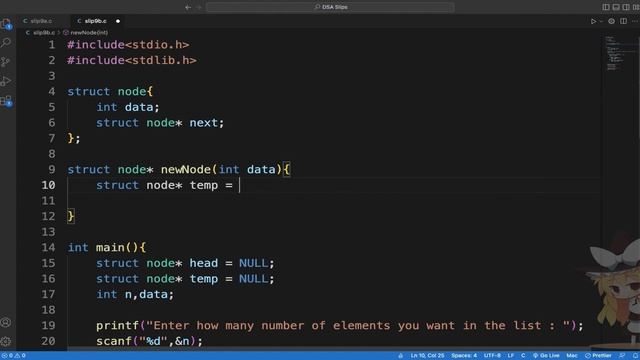This screenshot has height=360, width=640.
Task: Click 'head' variable on line 15
Action: point(204,263)
